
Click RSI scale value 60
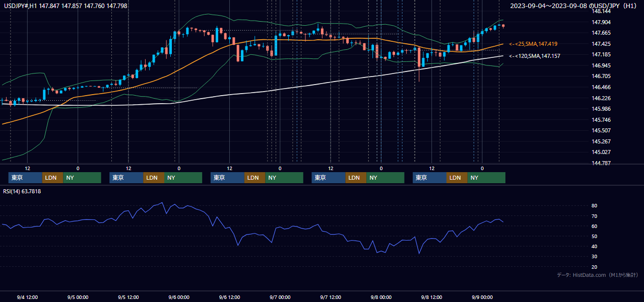[595, 226]
